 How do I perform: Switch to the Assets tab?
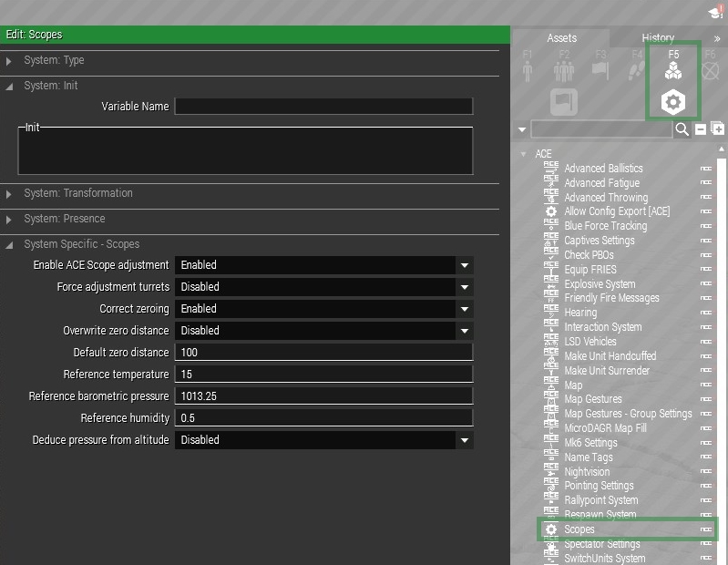561,38
